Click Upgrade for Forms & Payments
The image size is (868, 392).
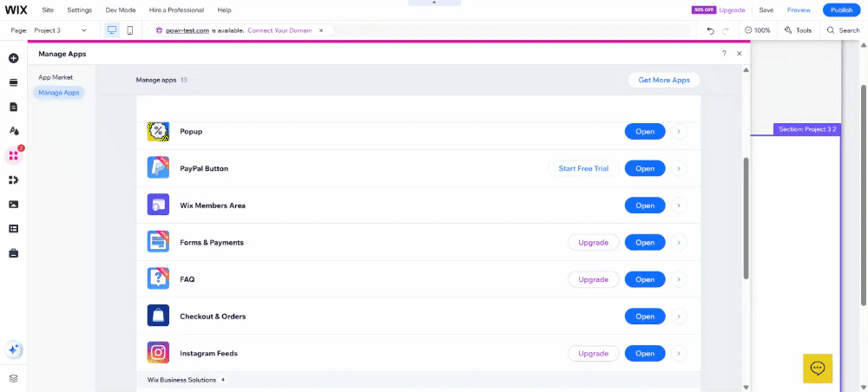point(594,243)
